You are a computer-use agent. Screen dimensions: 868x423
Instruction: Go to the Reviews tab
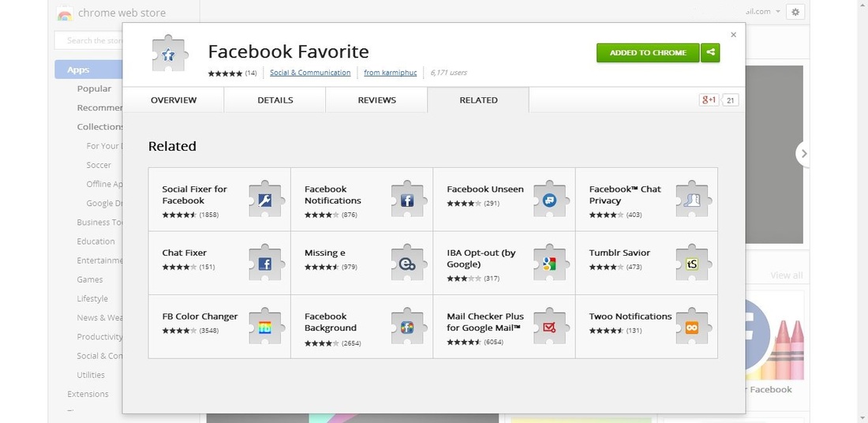pos(376,100)
